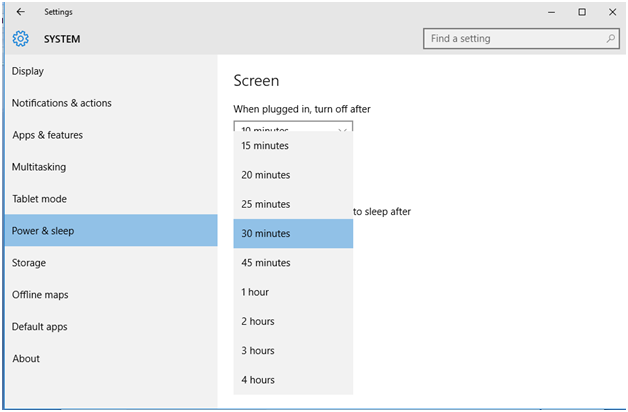Open the Offline maps page

click(x=40, y=295)
